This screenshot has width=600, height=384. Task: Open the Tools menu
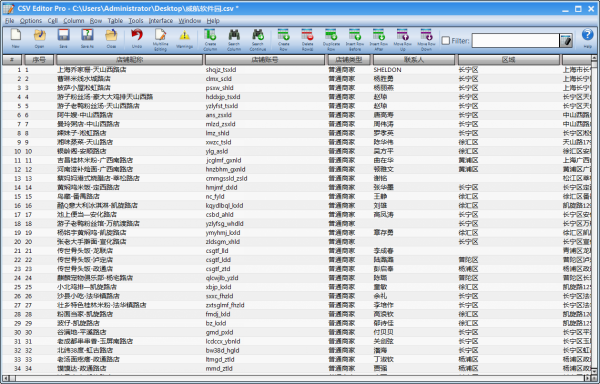click(x=135, y=21)
